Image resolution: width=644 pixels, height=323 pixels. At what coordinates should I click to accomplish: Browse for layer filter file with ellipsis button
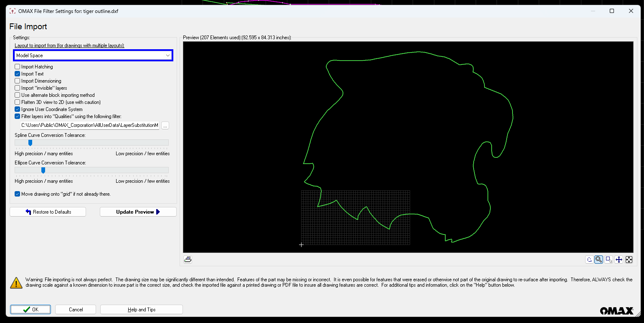[x=165, y=125]
